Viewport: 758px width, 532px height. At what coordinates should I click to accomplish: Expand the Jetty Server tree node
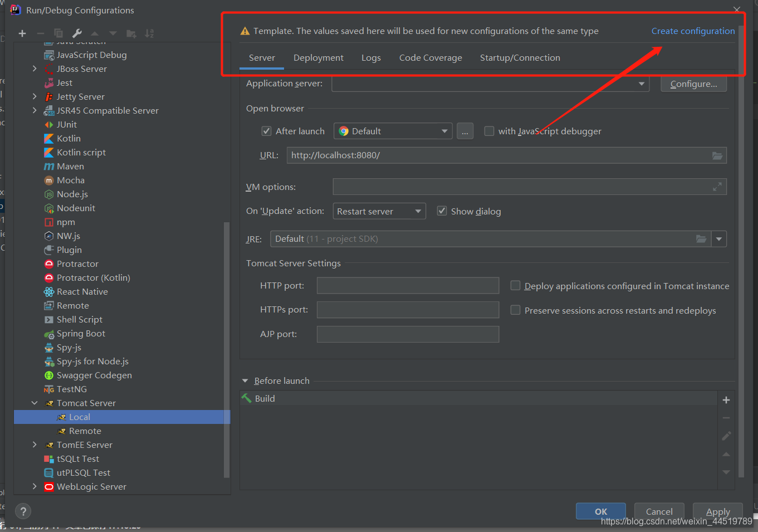tap(35, 96)
